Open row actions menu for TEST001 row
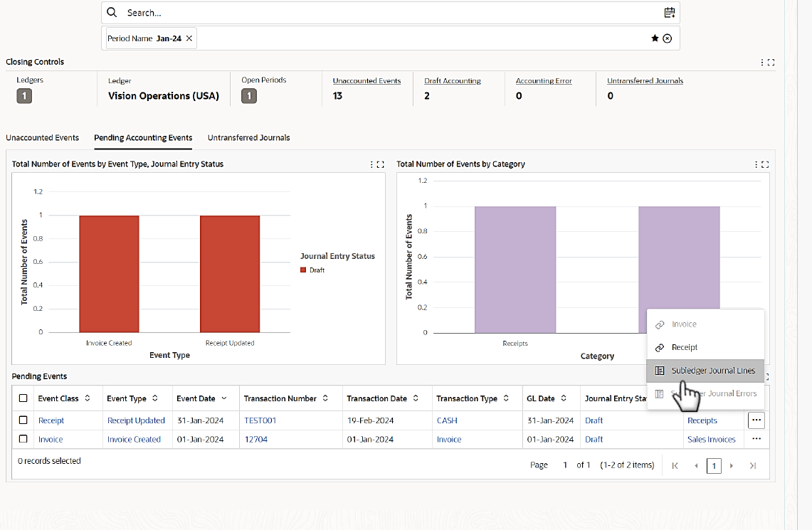This screenshot has width=812, height=530. pos(756,420)
